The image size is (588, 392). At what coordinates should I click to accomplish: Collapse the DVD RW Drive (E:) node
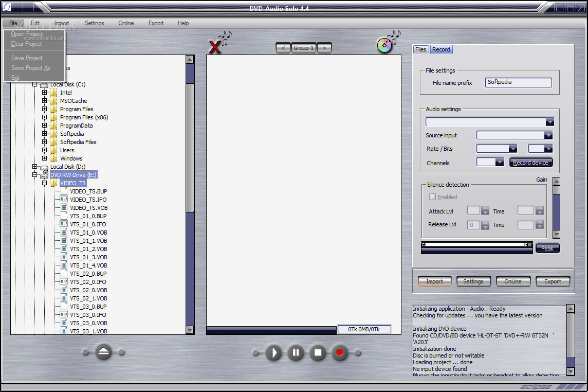click(35, 175)
